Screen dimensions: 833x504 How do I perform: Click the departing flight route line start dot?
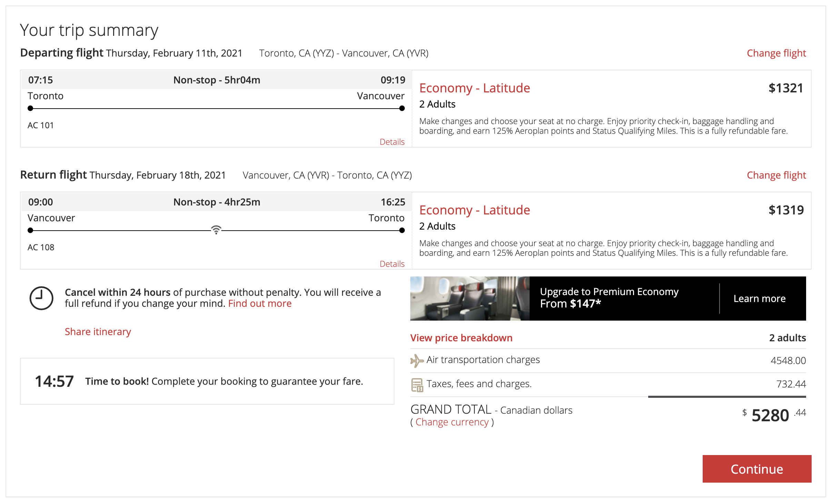(30, 108)
